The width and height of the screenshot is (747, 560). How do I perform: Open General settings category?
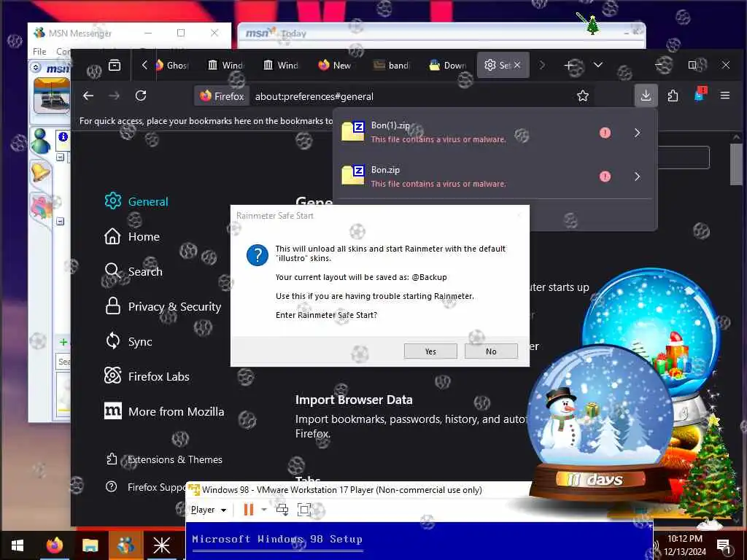[136, 201]
